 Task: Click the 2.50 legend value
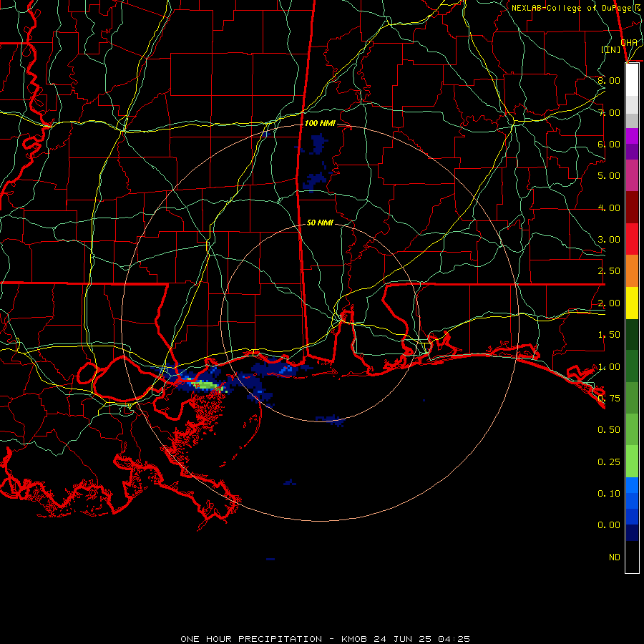tap(609, 271)
